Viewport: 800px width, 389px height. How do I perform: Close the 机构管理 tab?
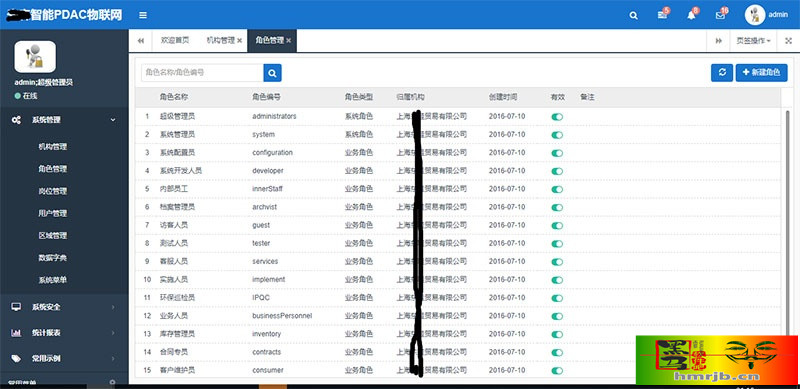(x=239, y=41)
